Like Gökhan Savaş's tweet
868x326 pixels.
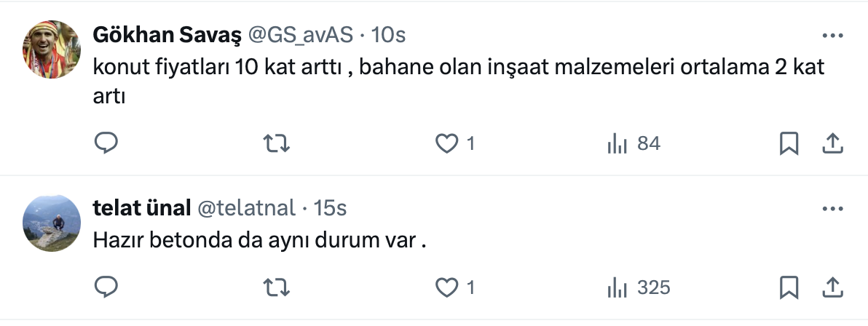445,144
